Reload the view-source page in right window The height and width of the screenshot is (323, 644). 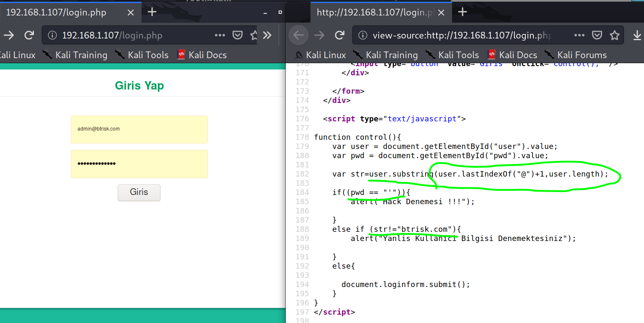tap(340, 36)
